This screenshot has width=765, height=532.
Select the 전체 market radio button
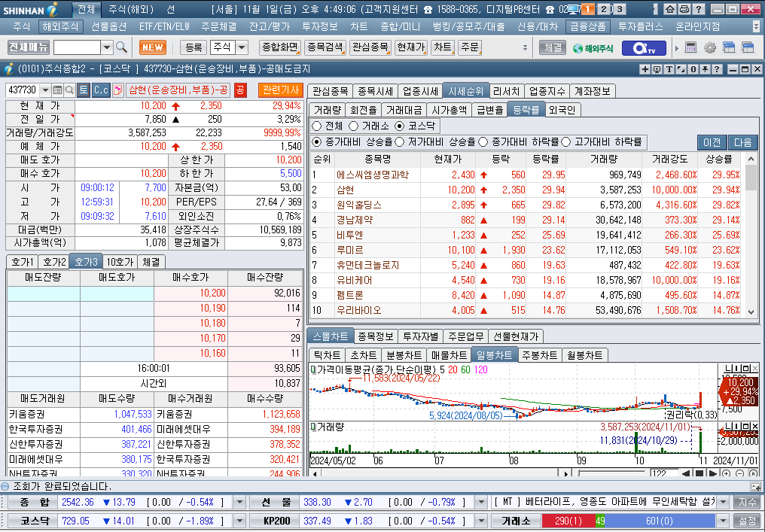317,126
